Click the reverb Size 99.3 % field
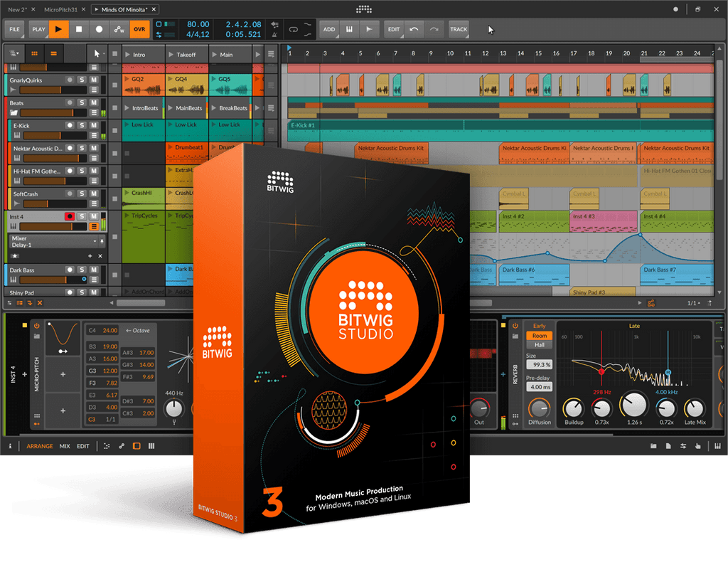This screenshot has height=562, width=728. click(x=540, y=365)
